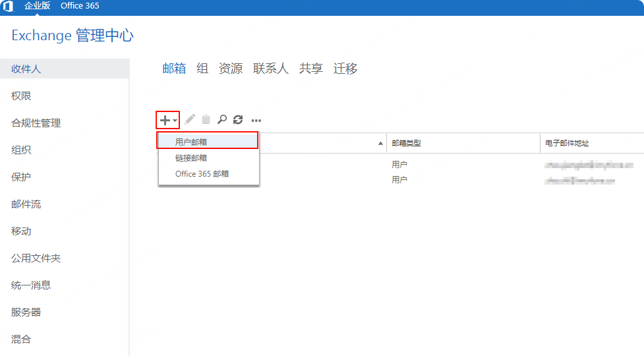The image size is (644, 356).
Task: Click the sort arrow in the name column header
Action: (x=380, y=143)
